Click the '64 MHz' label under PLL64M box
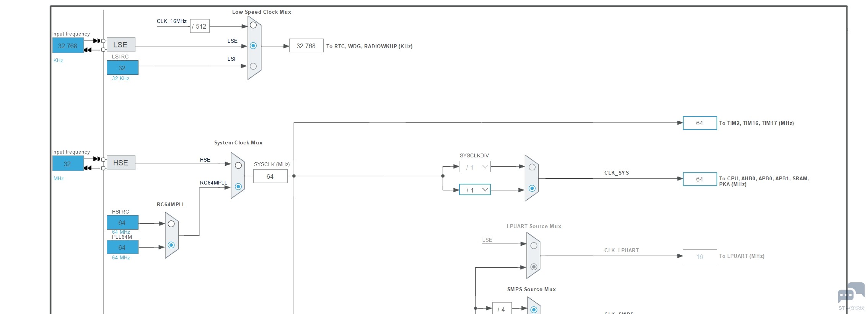Image resolution: width=868 pixels, height=314 pixels. (121, 258)
